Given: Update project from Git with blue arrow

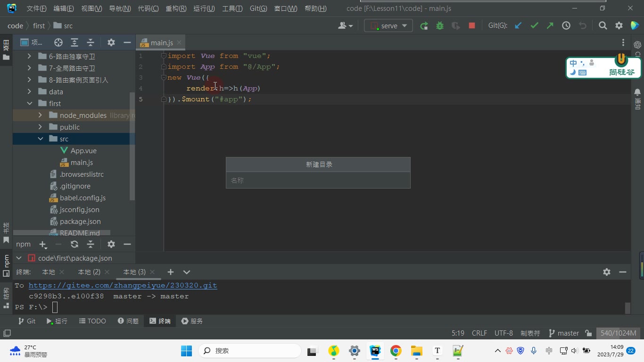Looking at the screenshot, I should [x=518, y=26].
